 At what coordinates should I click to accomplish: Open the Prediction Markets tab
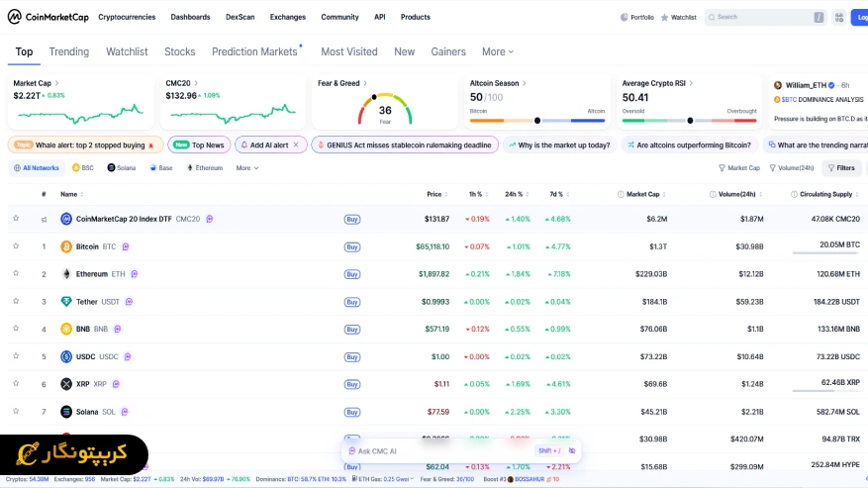click(254, 51)
